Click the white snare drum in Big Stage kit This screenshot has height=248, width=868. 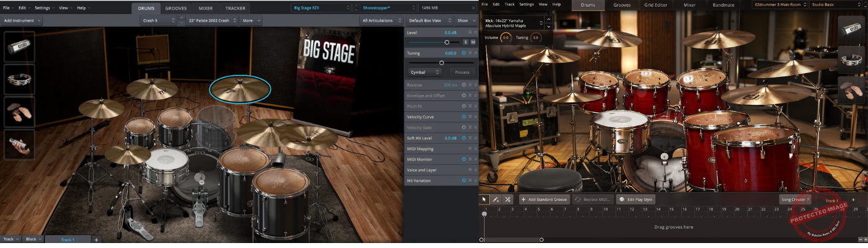point(166,166)
